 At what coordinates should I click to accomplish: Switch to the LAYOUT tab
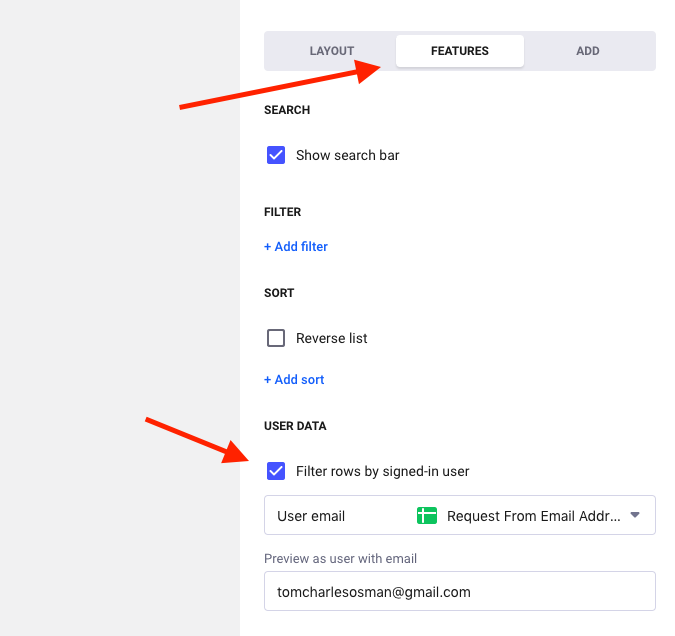click(331, 51)
